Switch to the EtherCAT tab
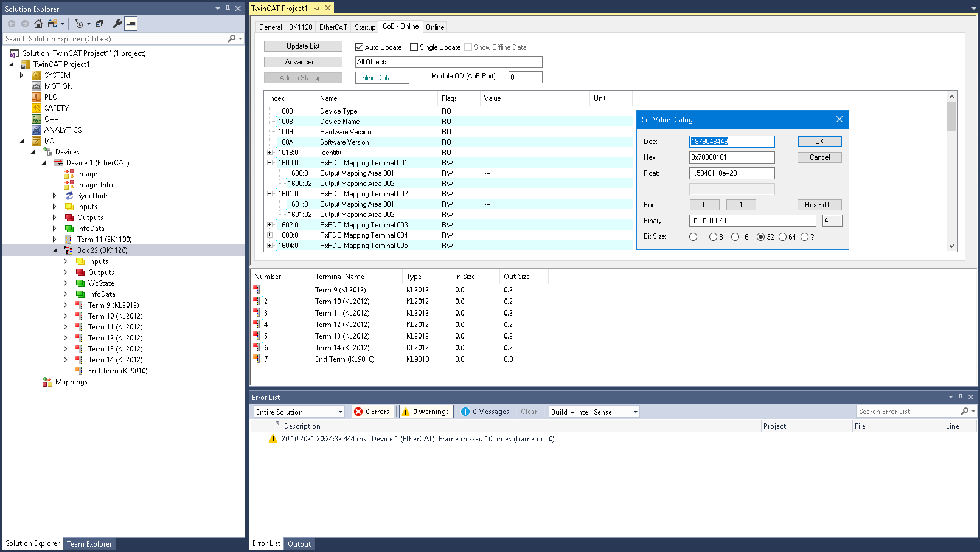Viewport: 980px width, 552px height. pos(333,27)
